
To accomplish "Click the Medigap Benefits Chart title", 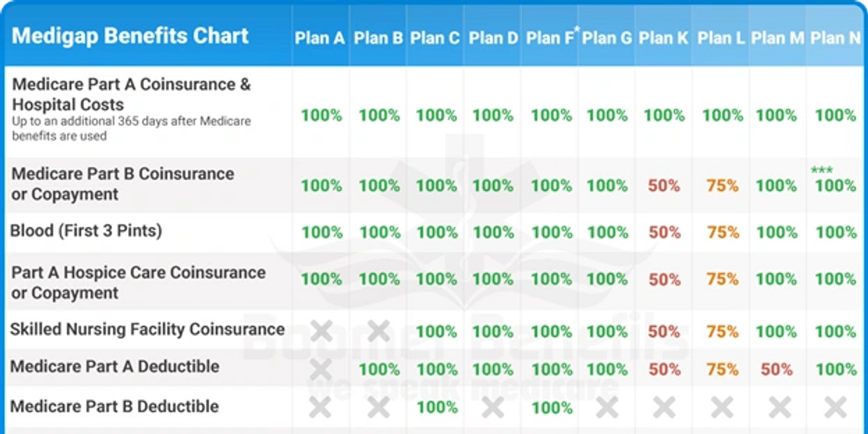I will (130, 36).
